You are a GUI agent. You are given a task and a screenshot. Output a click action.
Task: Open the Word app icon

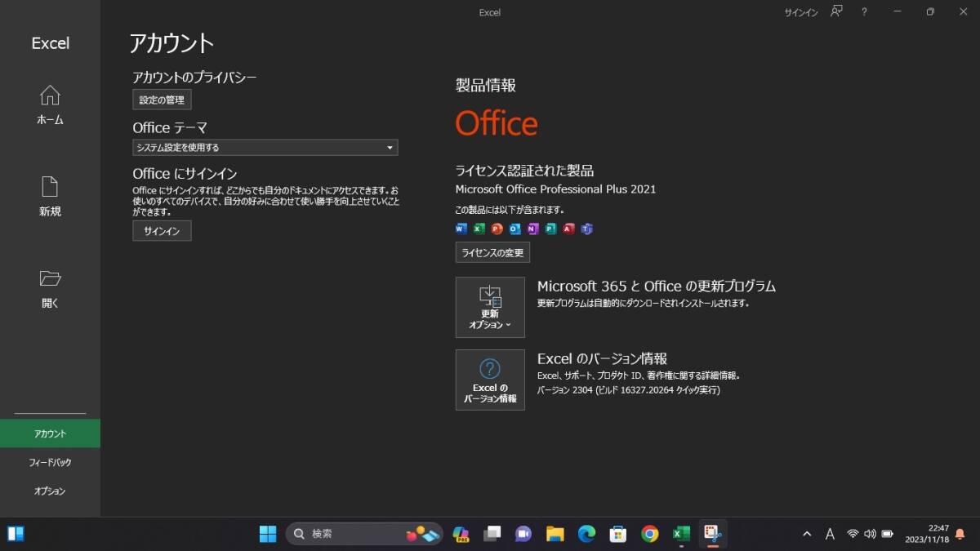pos(461,229)
